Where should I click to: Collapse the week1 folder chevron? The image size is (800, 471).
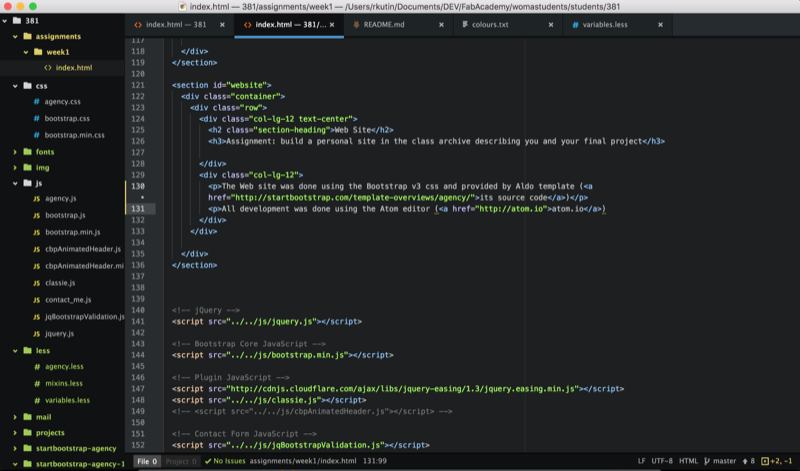click(x=26, y=52)
